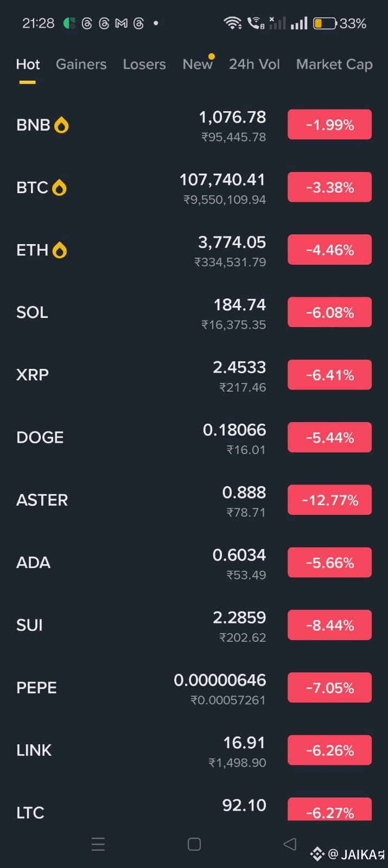Tap the Android home square icon
Image resolution: width=388 pixels, height=868 pixels.
(x=194, y=844)
